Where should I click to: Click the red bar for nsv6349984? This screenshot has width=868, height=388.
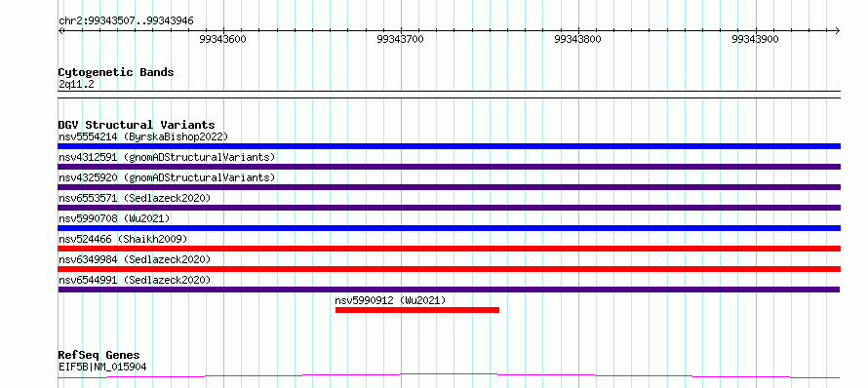[x=449, y=269]
